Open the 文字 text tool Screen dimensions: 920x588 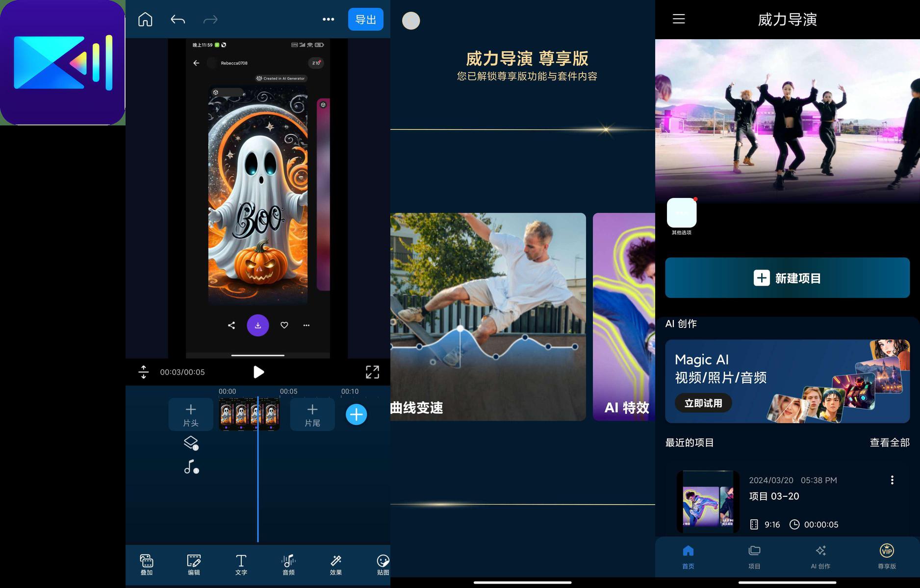(x=241, y=564)
